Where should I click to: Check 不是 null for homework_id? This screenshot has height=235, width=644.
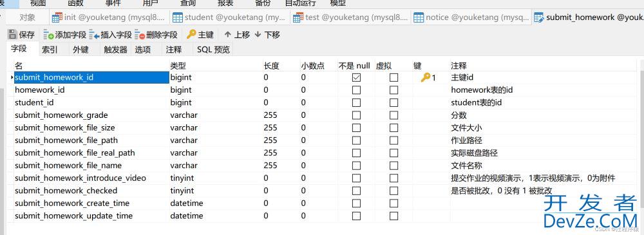tap(357, 90)
